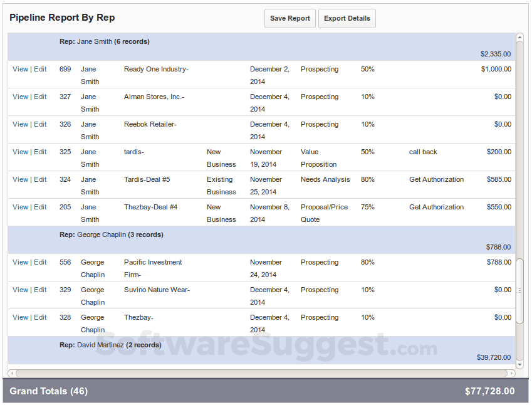Select the George Chaplin group header row

click(251, 234)
